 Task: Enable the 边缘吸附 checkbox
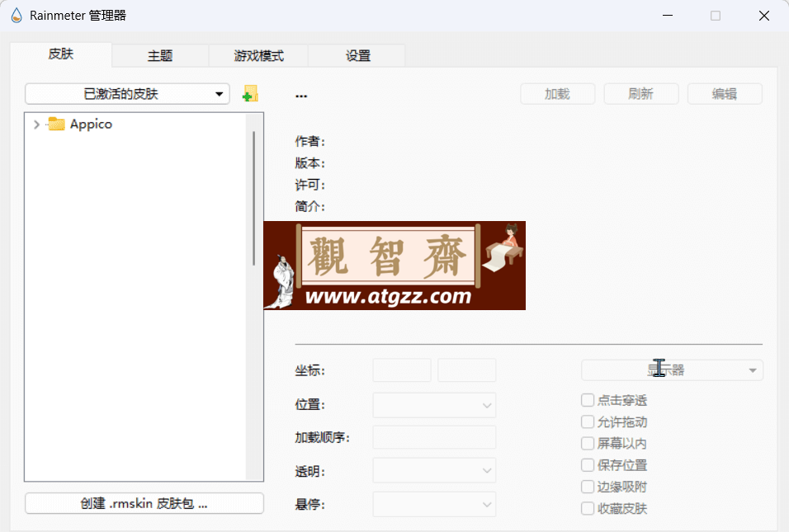(588, 487)
